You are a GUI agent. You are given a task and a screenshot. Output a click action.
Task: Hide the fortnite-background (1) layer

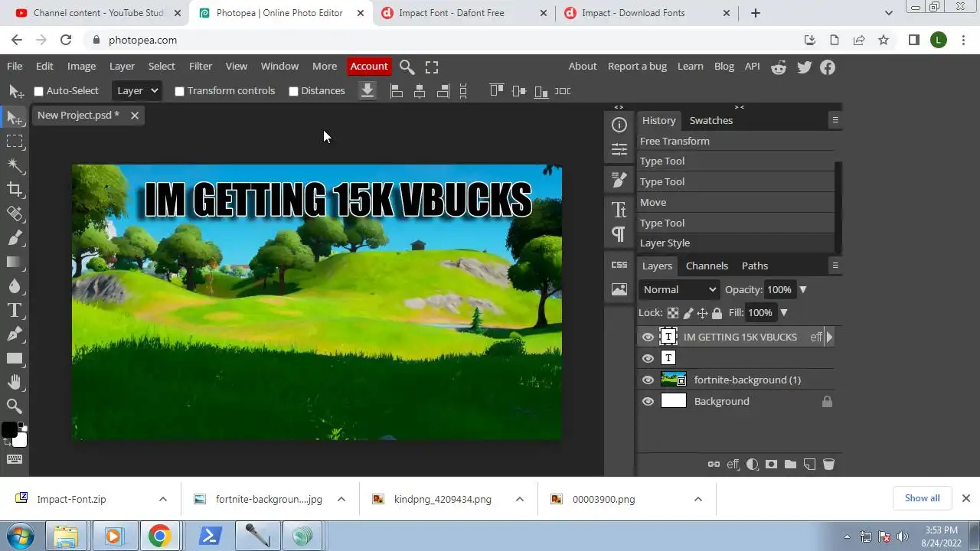pyautogui.click(x=648, y=380)
